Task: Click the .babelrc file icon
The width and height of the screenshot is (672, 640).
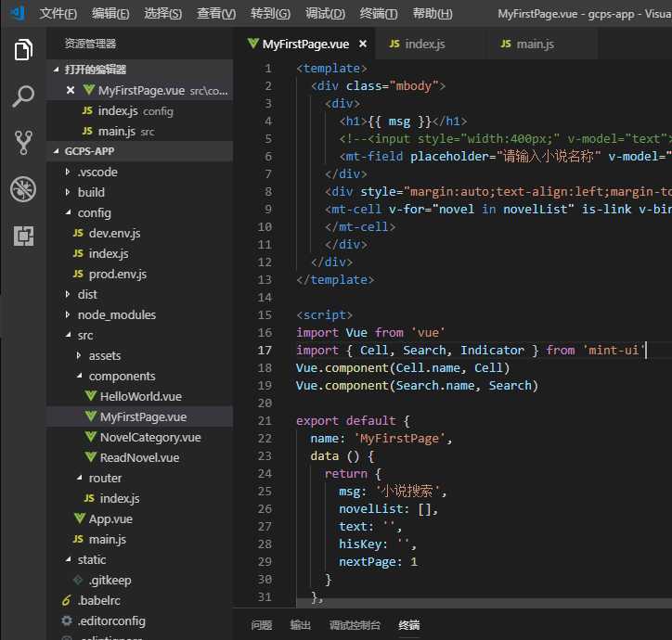Action: tap(67, 601)
